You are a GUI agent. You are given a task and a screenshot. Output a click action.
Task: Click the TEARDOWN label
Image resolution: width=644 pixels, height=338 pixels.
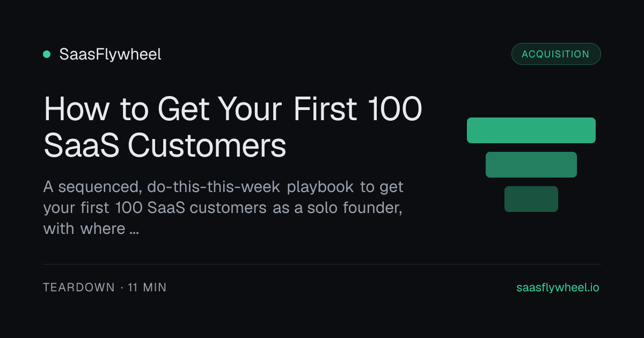click(x=79, y=288)
